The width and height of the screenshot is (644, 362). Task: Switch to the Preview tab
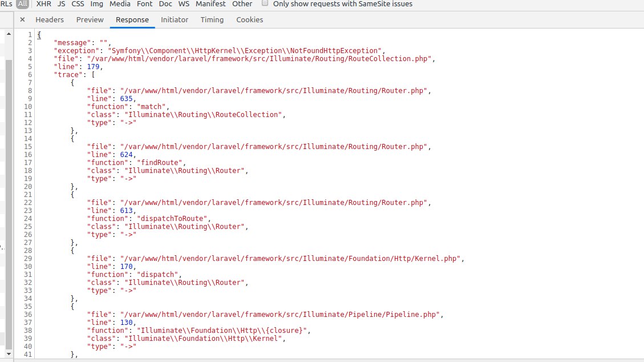pos(90,20)
